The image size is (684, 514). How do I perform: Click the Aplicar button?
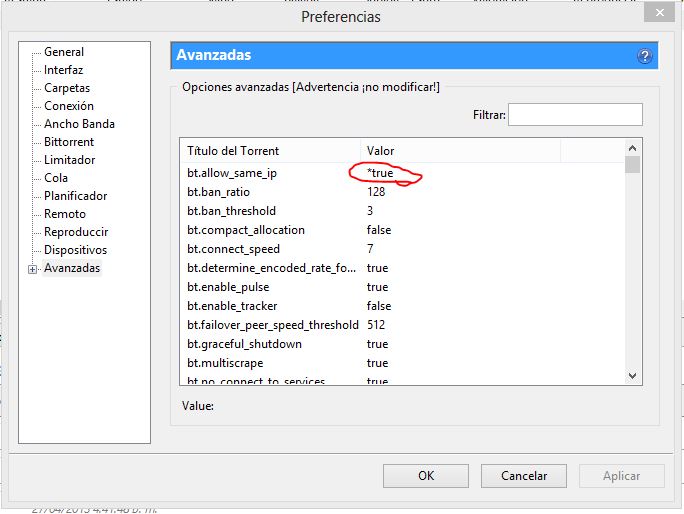click(622, 476)
